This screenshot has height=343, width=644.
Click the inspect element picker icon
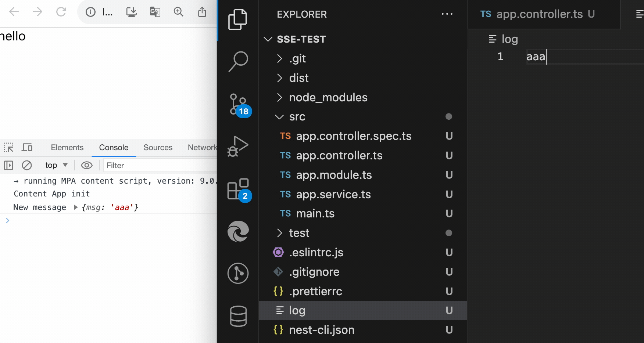coord(8,148)
